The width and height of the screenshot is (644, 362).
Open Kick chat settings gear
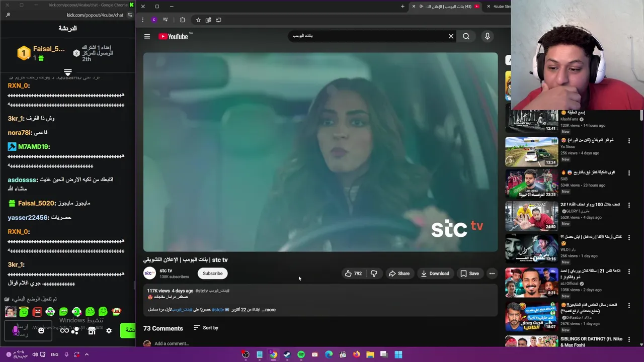tap(109, 331)
